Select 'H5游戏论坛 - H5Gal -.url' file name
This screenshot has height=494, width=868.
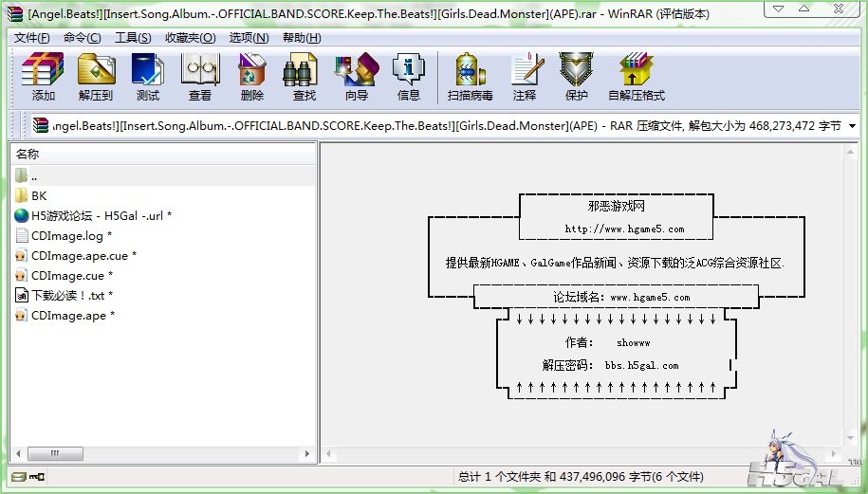pyautogui.click(x=102, y=216)
